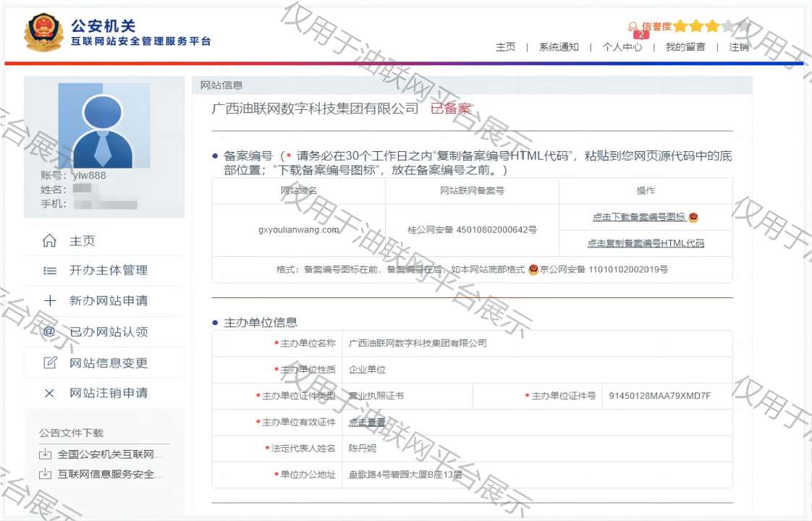The image size is (812, 521).
Task: Click the @ icon beside 已办网站认领
Action: point(49,331)
